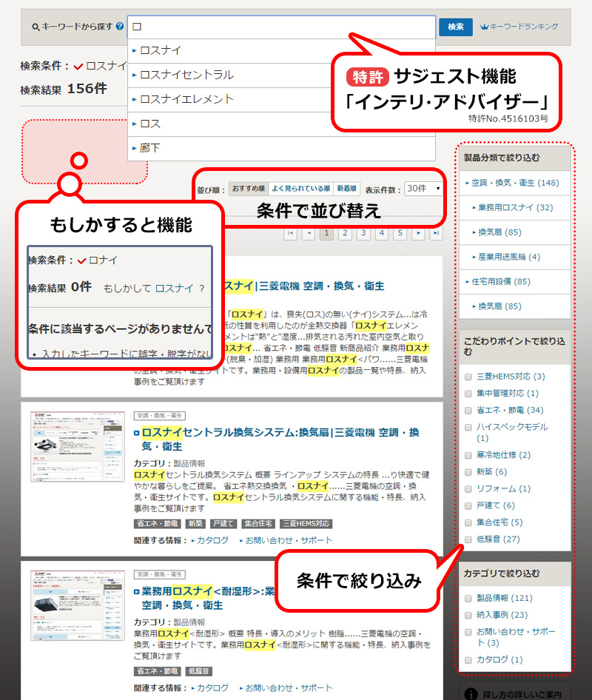Viewport: 592px width, 700px height.
Task: Click the 三菱HEMS対応 tag on second result
Action: point(306,524)
